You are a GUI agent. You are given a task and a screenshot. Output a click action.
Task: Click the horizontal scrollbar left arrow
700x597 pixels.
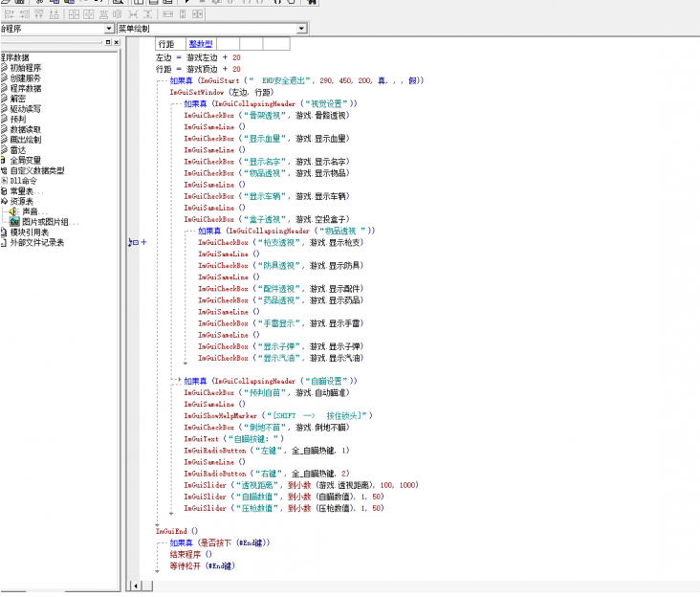pos(135,586)
